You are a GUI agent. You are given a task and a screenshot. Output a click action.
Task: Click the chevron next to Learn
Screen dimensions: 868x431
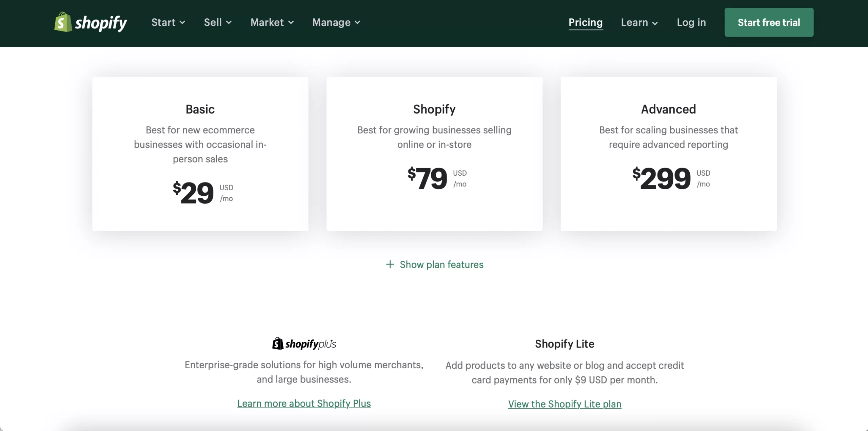point(655,23)
